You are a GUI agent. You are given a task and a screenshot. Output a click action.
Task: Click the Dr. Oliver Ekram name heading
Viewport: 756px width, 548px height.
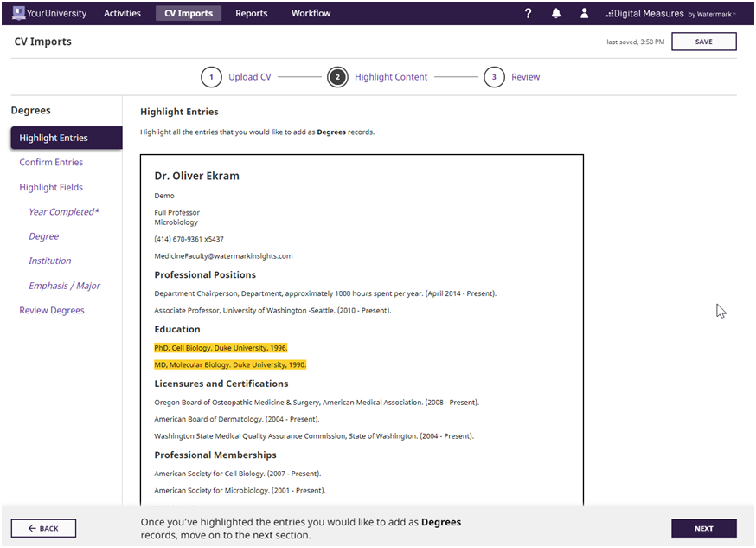196,176
